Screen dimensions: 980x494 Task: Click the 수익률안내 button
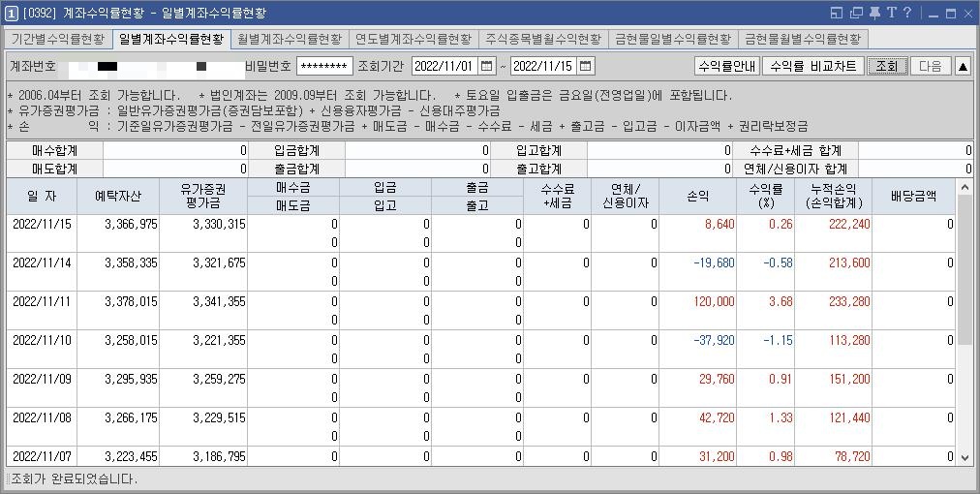point(727,66)
